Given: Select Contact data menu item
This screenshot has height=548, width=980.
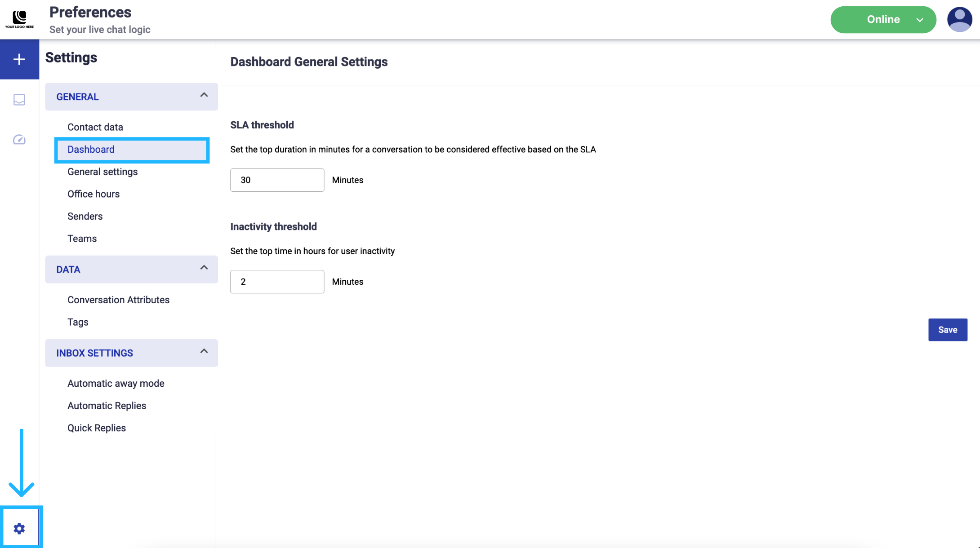Looking at the screenshot, I should coord(95,127).
